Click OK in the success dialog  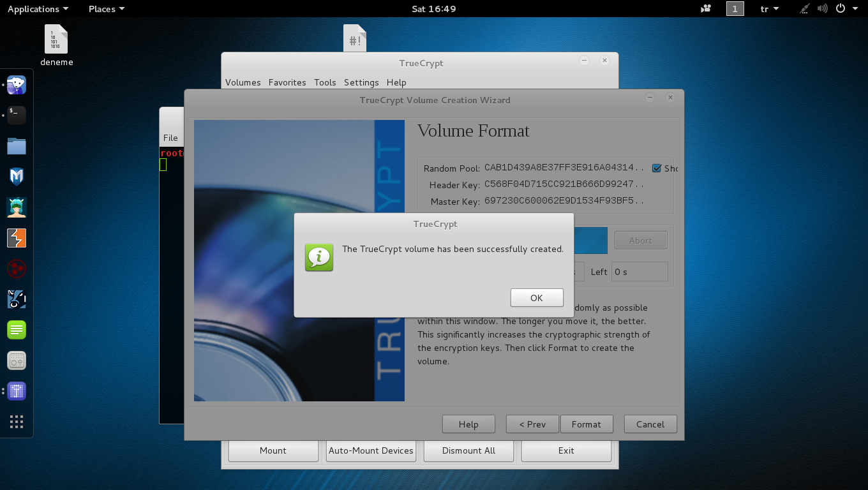537,298
